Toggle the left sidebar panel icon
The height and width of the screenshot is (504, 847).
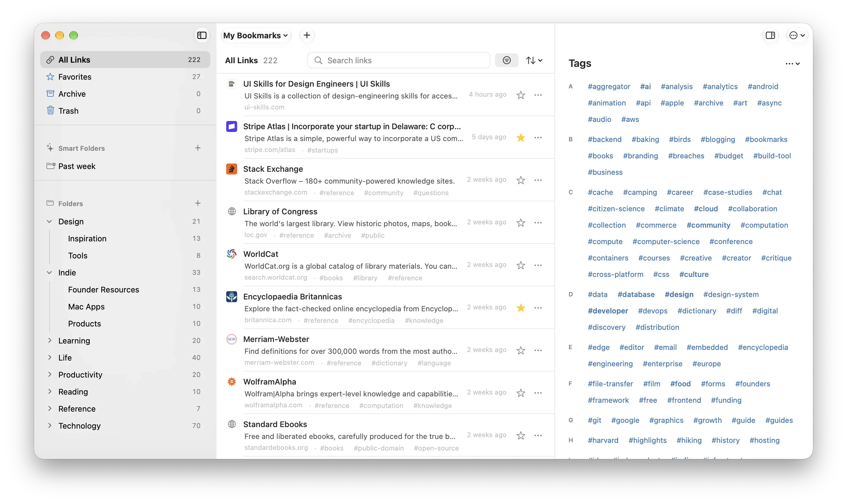point(202,35)
